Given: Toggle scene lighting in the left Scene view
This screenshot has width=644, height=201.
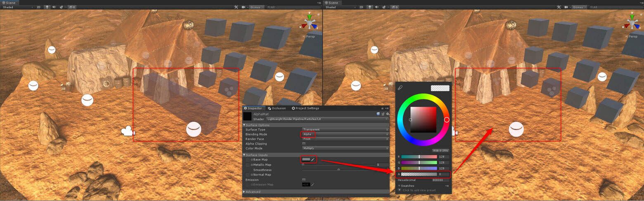Looking at the screenshot, I should pyautogui.click(x=47, y=7).
